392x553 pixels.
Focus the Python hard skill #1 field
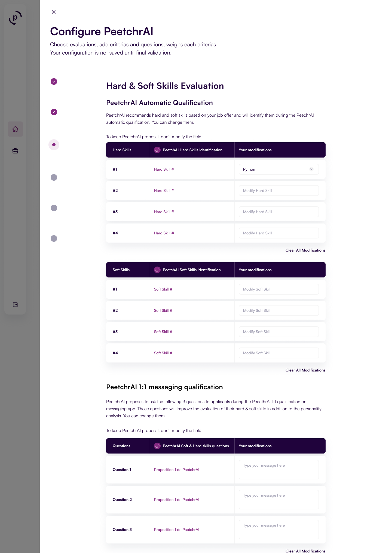click(274, 169)
